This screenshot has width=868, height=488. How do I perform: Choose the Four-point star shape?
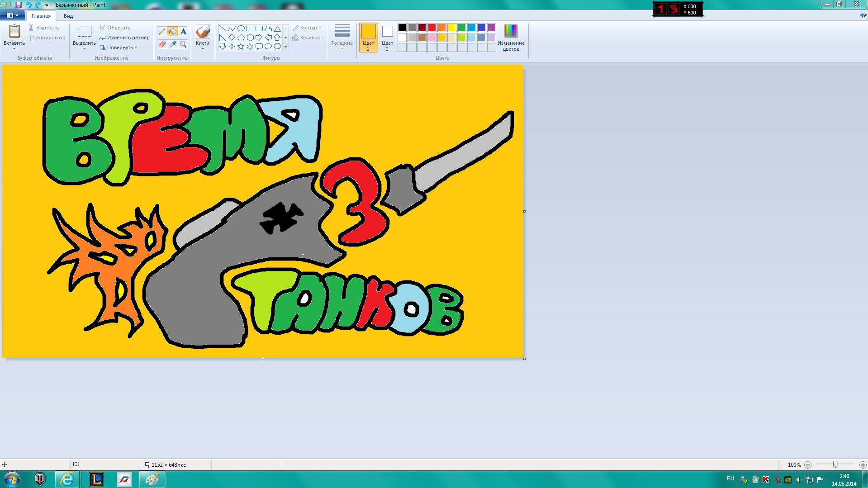[232, 46]
